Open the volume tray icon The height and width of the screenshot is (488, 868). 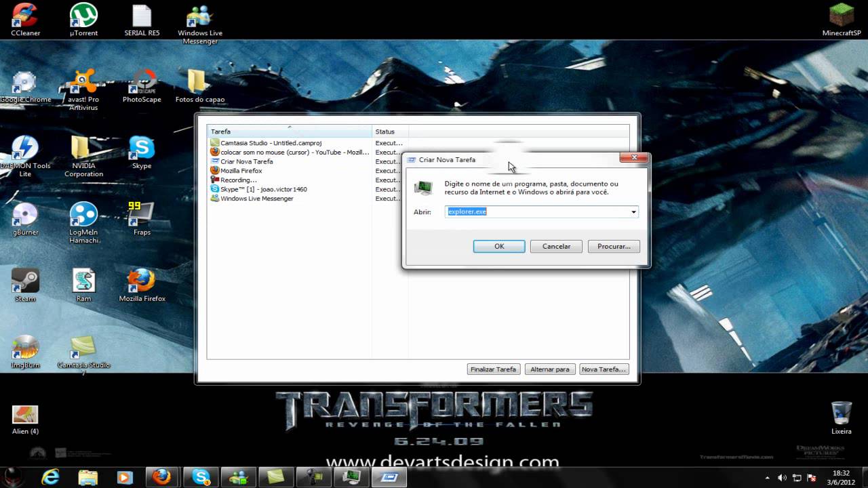(x=782, y=477)
